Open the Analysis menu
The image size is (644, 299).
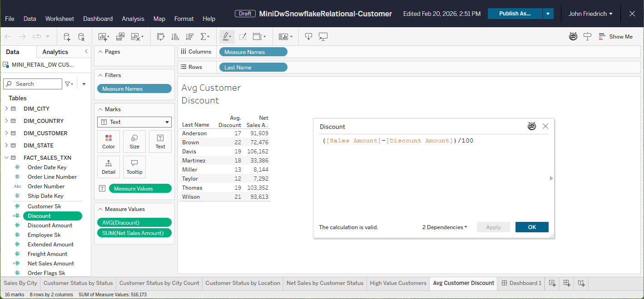(x=133, y=19)
